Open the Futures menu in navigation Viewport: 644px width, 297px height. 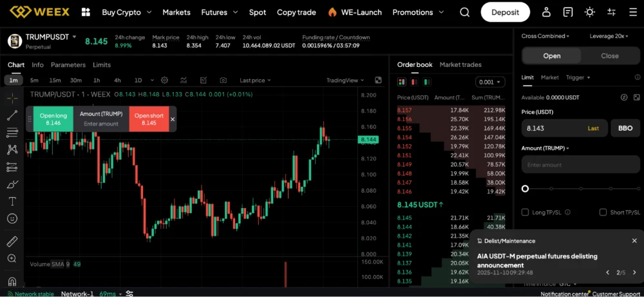point(218,12)
